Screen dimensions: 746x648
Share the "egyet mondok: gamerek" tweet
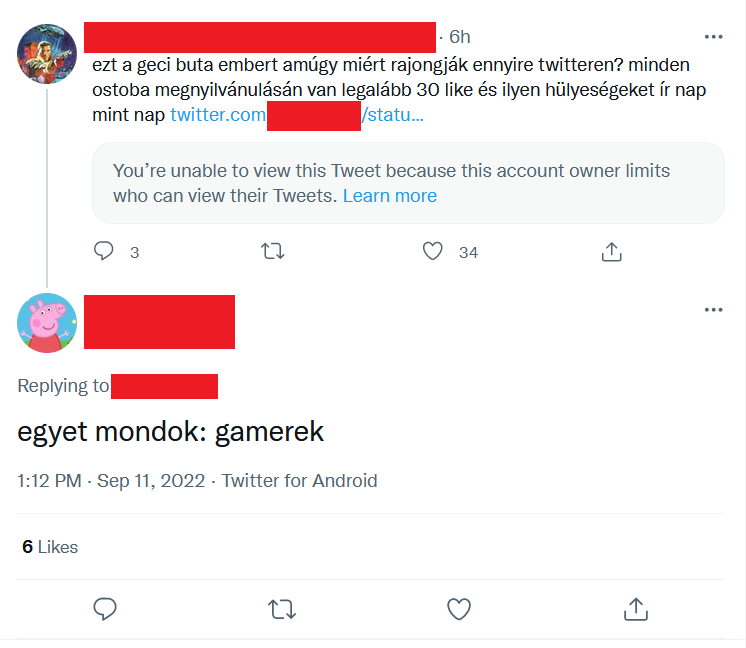[x=634, y=608]
